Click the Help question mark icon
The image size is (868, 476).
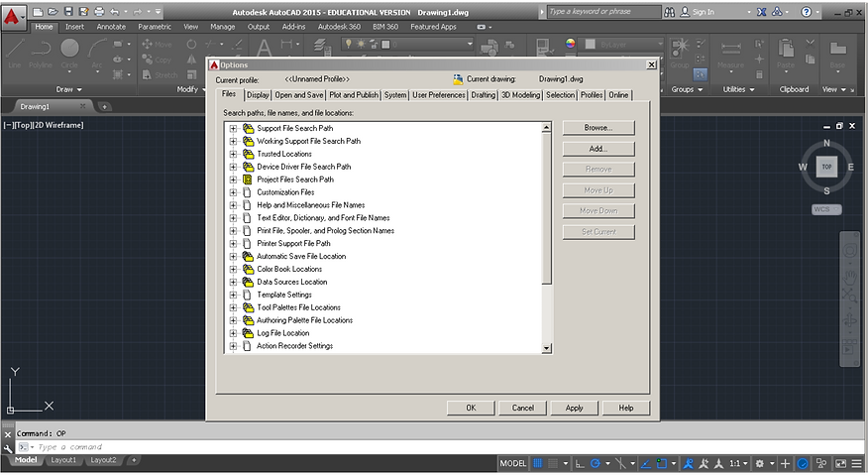point(807,12)
